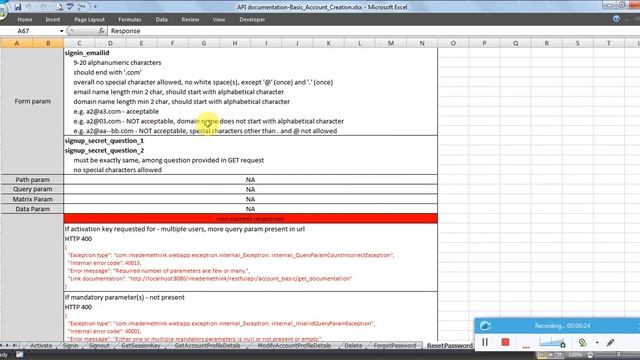Open the Delete sheet tab
This screenshot has width=640, height=360.
(353, 346)
